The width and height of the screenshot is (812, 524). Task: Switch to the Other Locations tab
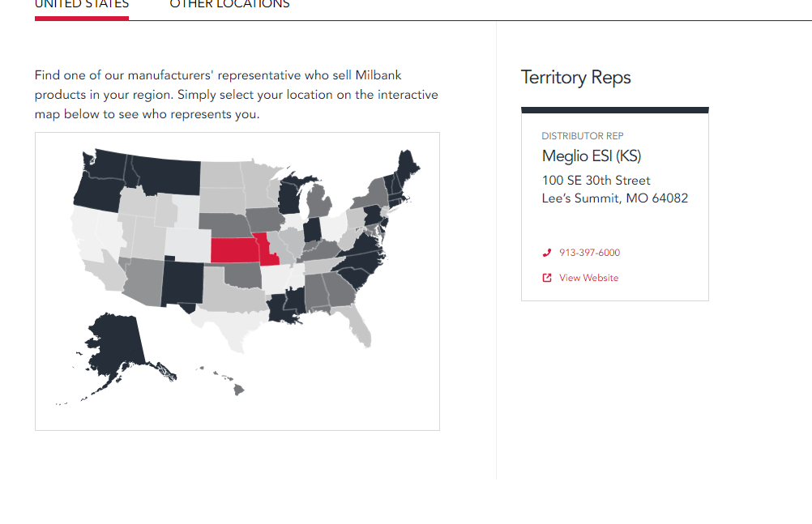[229, 4]
